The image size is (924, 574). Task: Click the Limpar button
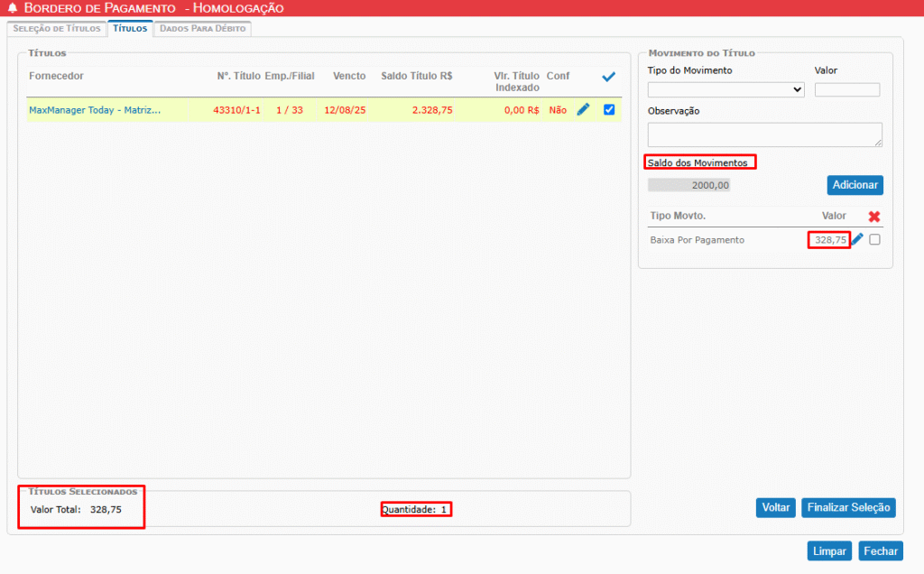(828, 551)
